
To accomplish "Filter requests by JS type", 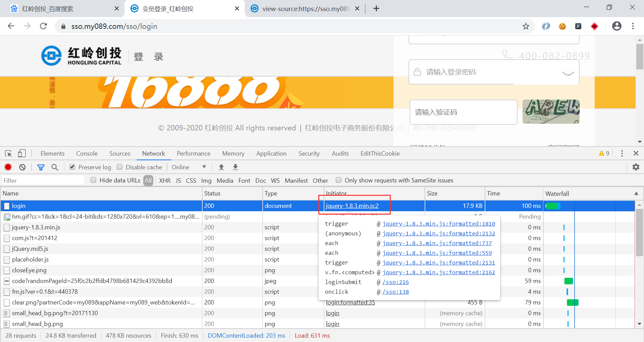I will (x=178, y=180).
